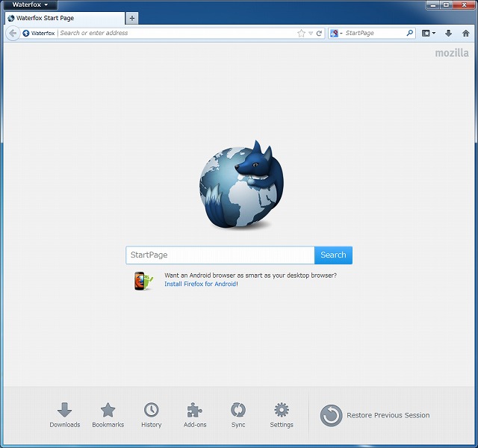Viewport: 478px width, 448px height.
Task: Open Sync from bottom launcher
Action: point(238,415)
